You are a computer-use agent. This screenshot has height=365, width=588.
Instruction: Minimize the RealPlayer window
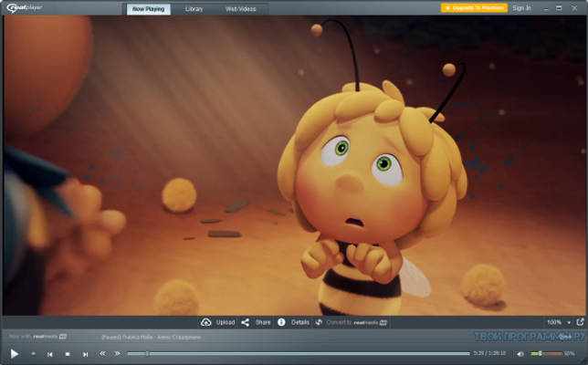coord(546,8)
